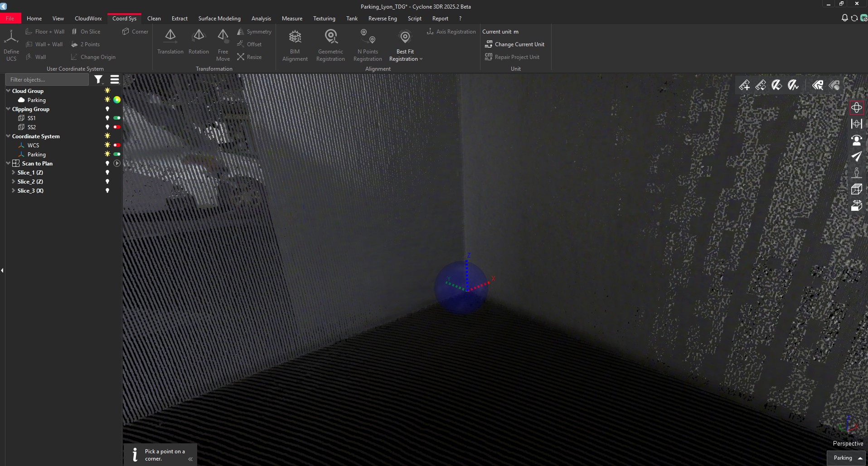Open Geometric Registration
This screenshot has width=868, height=466.
[x=330, y=44]
